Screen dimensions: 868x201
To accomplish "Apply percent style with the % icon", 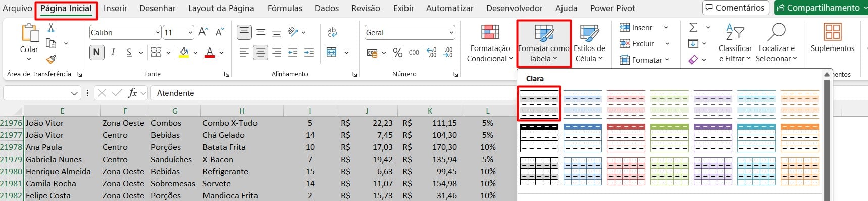I will click(x=398, y=53).
